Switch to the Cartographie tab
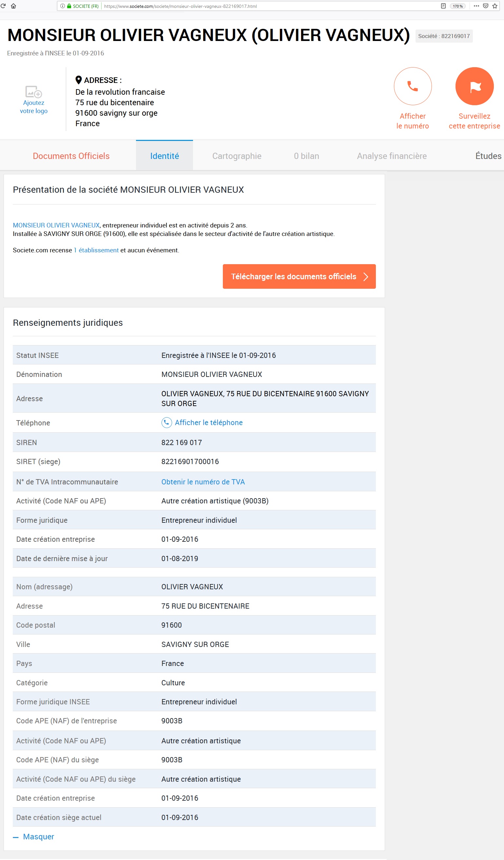Image resolution: width=504 pixels, height=860 pixels. pyautogui.click(x=237, y=156)
